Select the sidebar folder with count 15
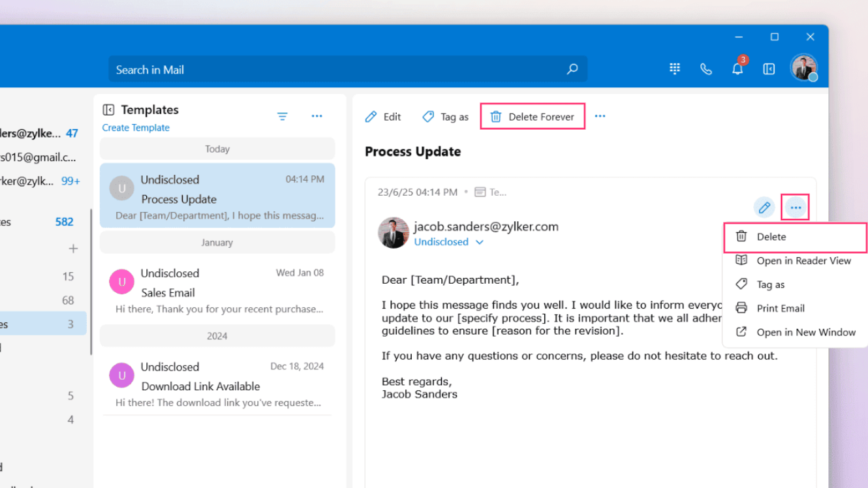868x488 pixels. click(43, 277)
